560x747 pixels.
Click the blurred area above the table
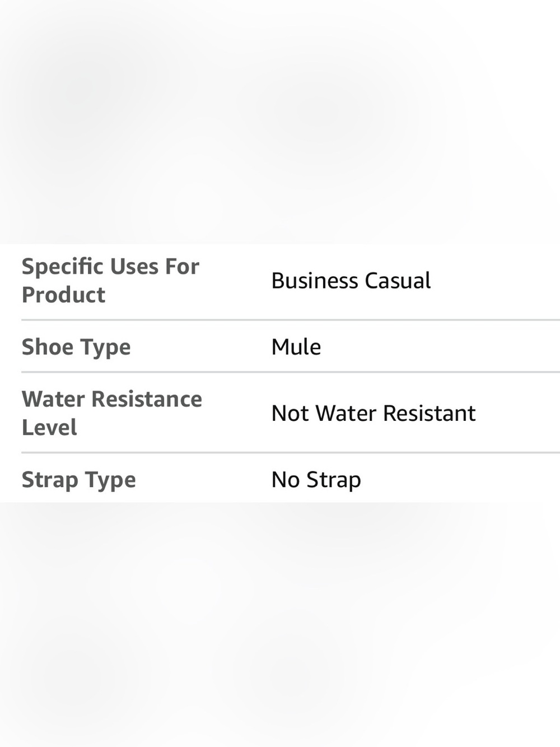(280, 122)
